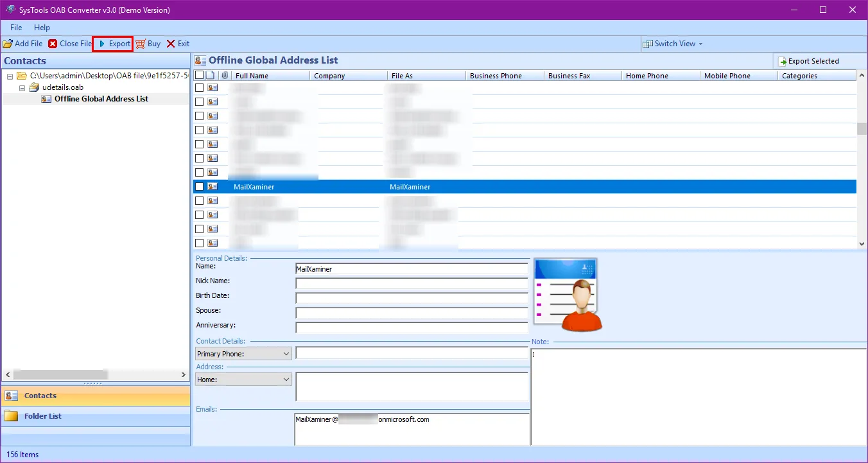Click the Exit toolbar button
The height and width of the screenshot is (463, 868).
pyautogui.click(x=178, y=44)
